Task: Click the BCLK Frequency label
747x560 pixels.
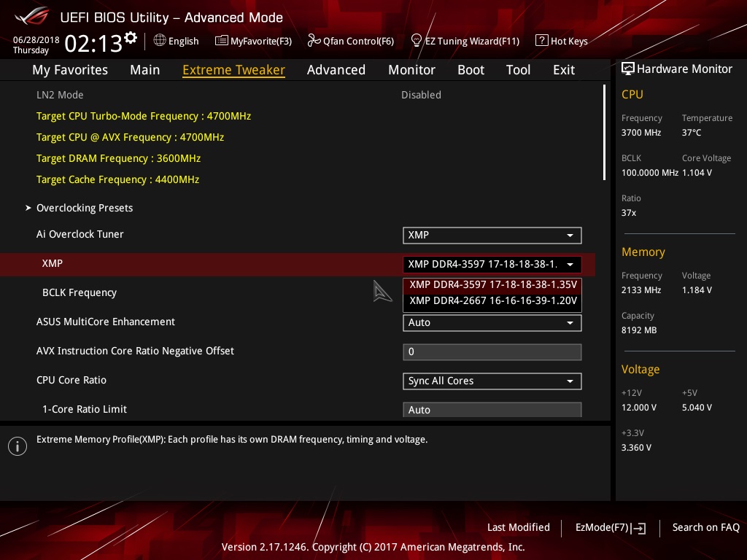Action: (80, 293)
